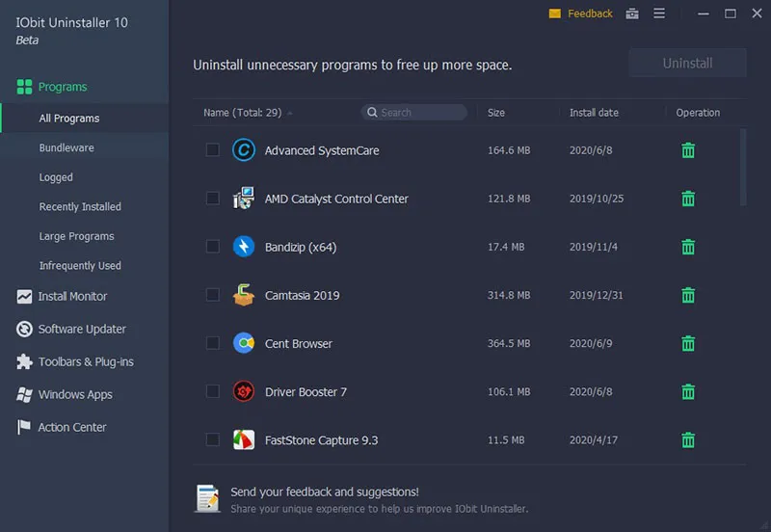Click trash icon for Driver Booster 7
Viewport: 771px width, 532px height.
688,391
